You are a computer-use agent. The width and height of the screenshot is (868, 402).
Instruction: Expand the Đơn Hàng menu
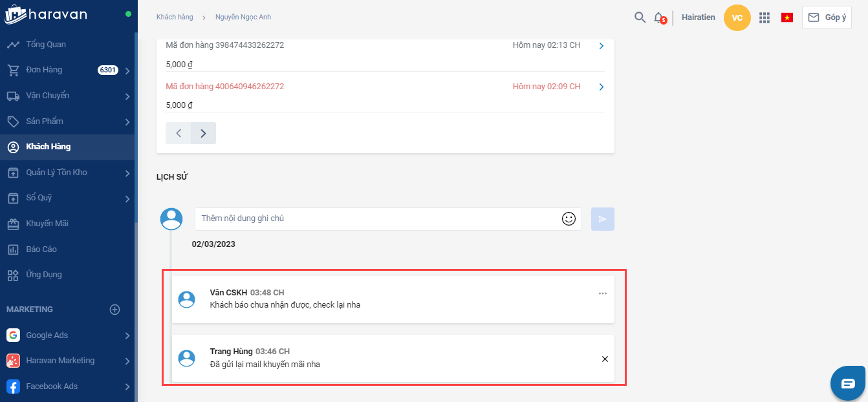click(x=127, y=70)
